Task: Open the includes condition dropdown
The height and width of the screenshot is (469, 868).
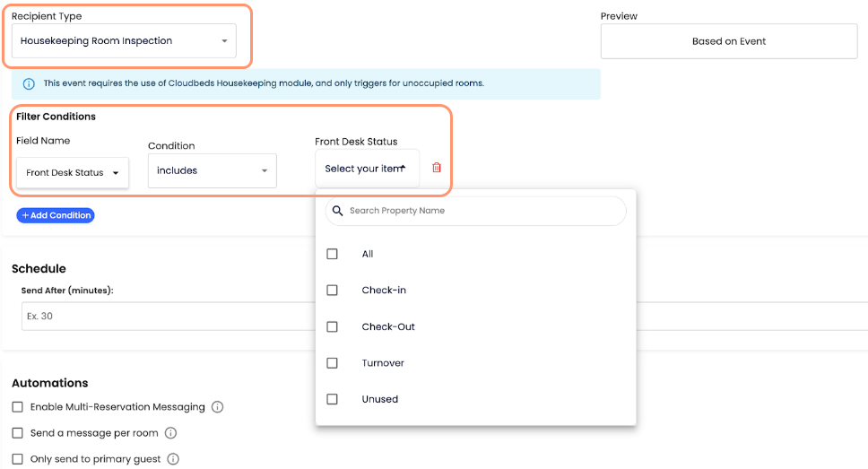Action: 212,170
